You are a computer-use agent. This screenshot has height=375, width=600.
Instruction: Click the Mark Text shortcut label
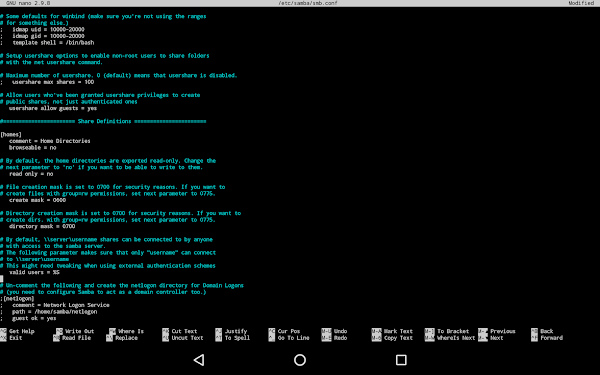398,331
